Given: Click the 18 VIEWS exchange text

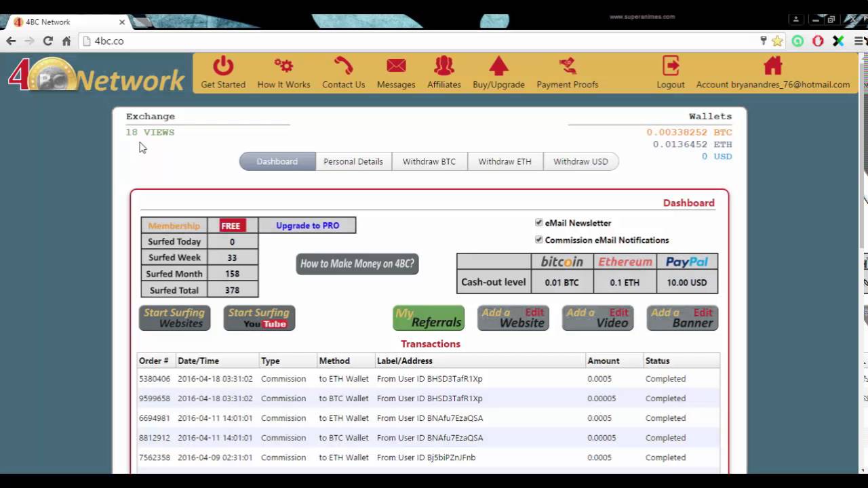Looking at the screenshot, I should tap(150, 132).
